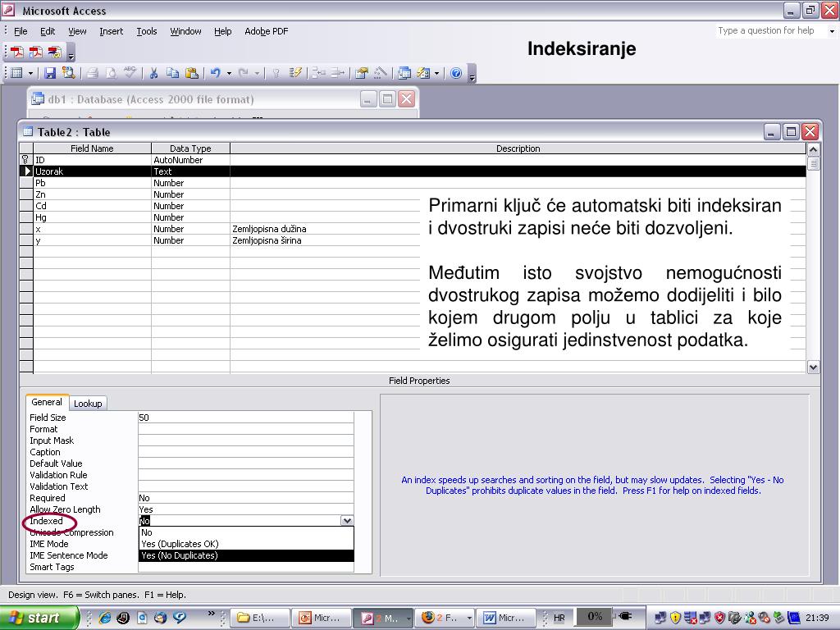
Task: Click the Print Preview toolbar icon
Action: (x=111, y=73)
